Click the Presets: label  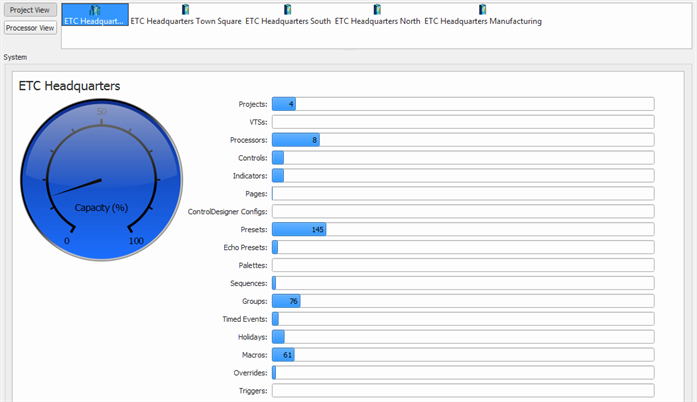coord(254,229)
